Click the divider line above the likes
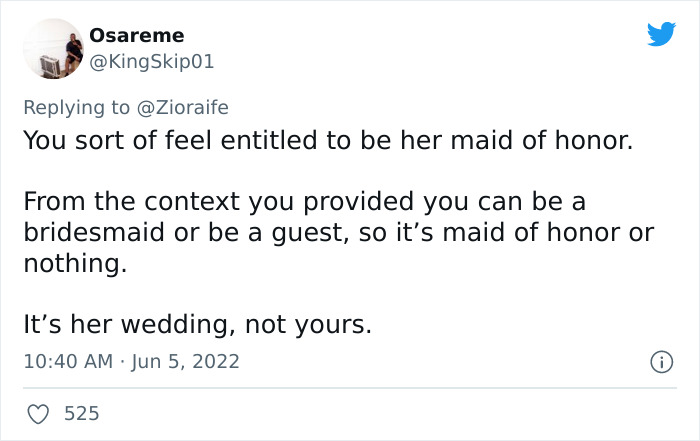The image size is (700, 441). pyautogui.click(x=349, y=388)
